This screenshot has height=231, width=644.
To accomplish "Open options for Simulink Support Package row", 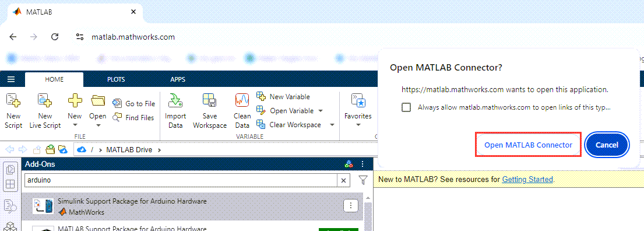I will coord(350,205).
